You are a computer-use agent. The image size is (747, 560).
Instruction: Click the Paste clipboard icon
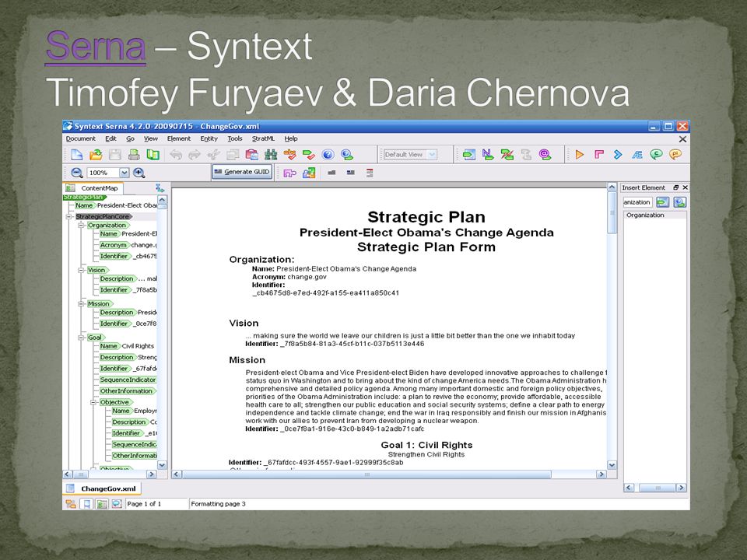[x=251, y=155]
